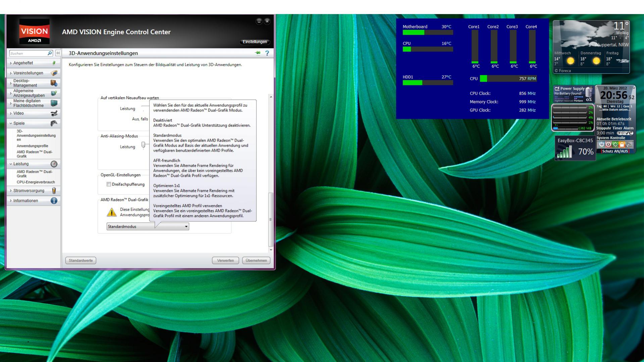This screenshot has height=362, width=644.
Task: Select the Balanced power plan
Action: (569, 101)
